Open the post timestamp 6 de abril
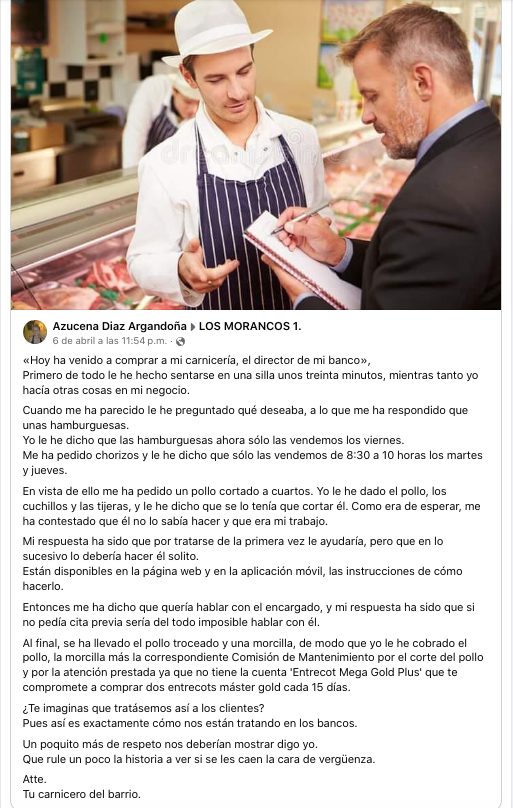This screenshot has height=808, width=513. [110, 341]
